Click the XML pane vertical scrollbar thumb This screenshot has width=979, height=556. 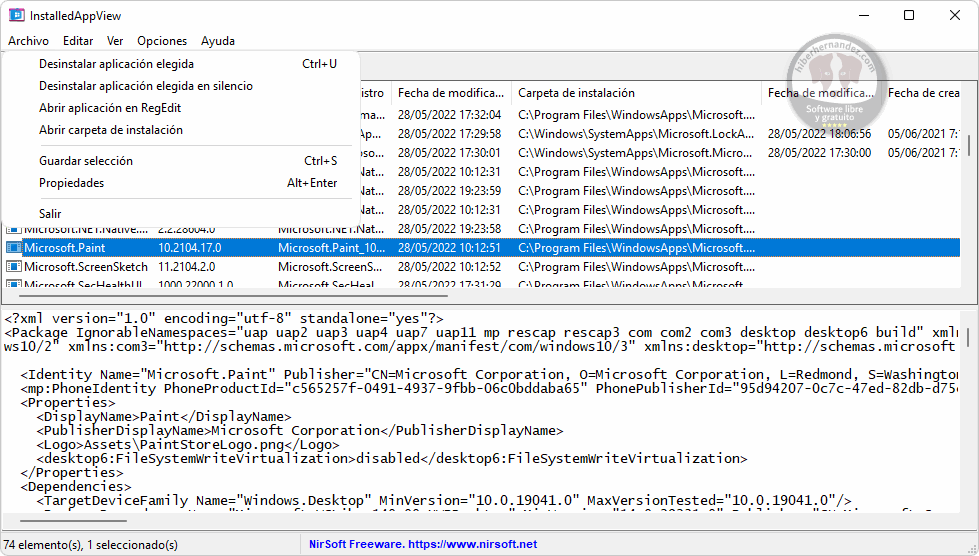[x=969, y=337]
